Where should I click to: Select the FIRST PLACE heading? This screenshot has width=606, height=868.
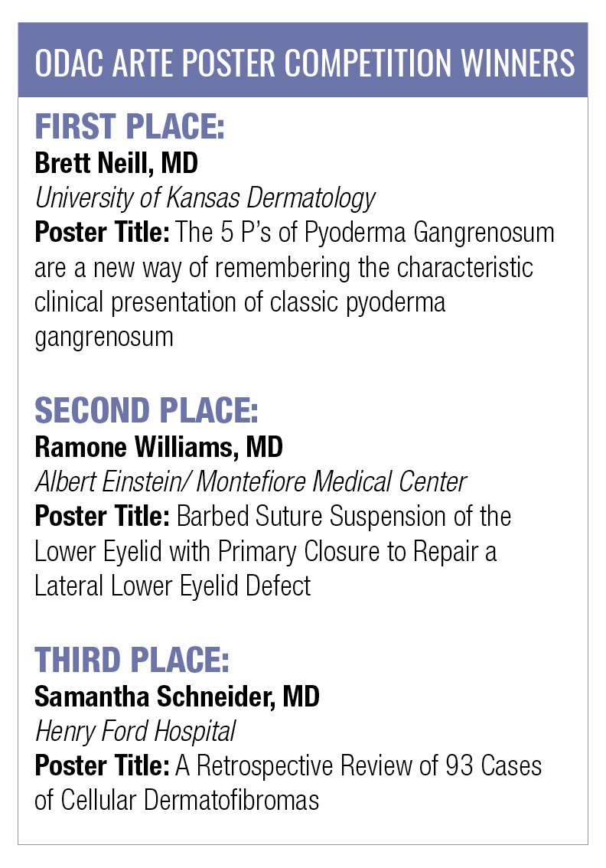[129, 127]
